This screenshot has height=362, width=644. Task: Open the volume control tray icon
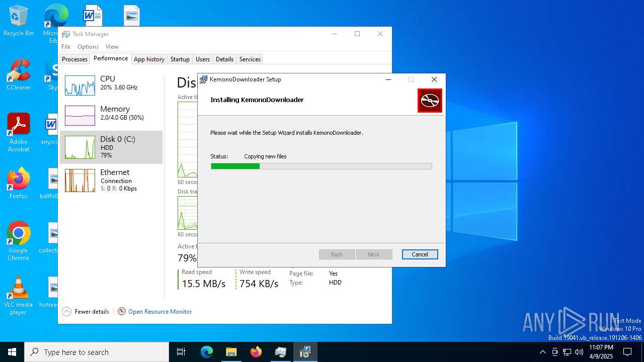point(579,352)
